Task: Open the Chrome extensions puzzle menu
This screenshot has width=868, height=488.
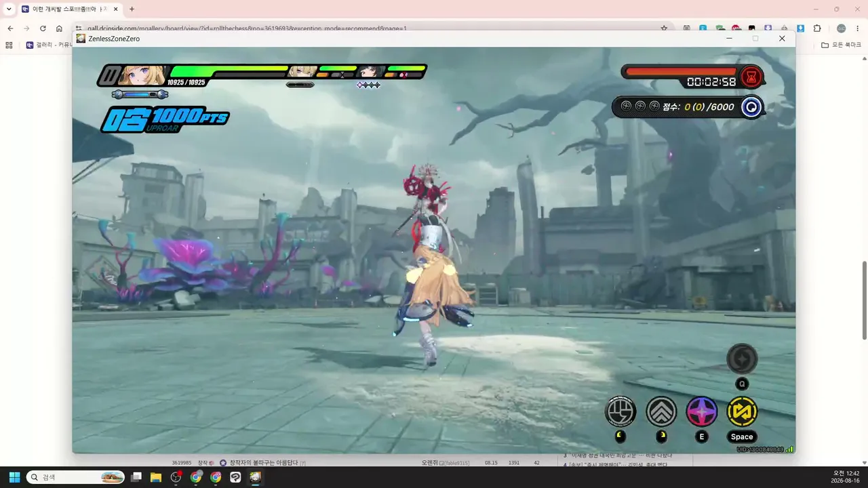Action: 817,28
